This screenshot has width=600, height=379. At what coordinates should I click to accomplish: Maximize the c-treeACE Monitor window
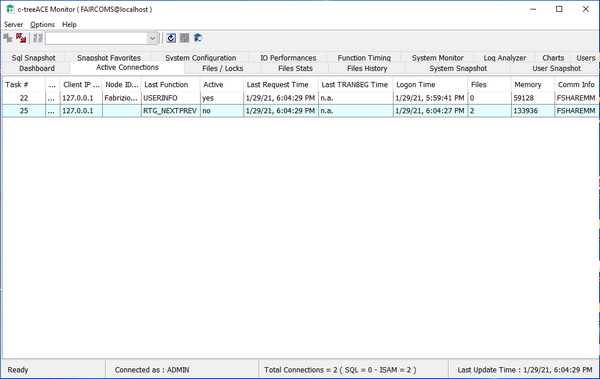click(x=559, y=9)
